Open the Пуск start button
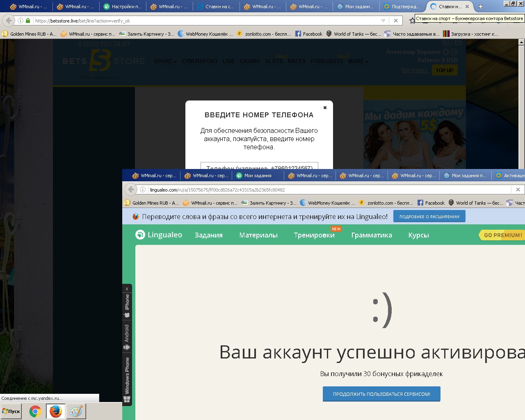The image size is (525, 420). pos(11,411)
